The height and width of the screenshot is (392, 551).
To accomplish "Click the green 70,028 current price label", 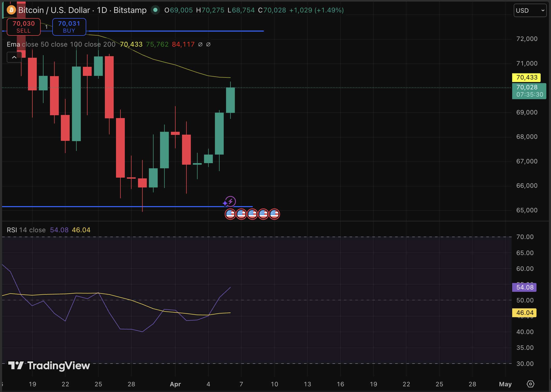I will [x=529, y=91].
